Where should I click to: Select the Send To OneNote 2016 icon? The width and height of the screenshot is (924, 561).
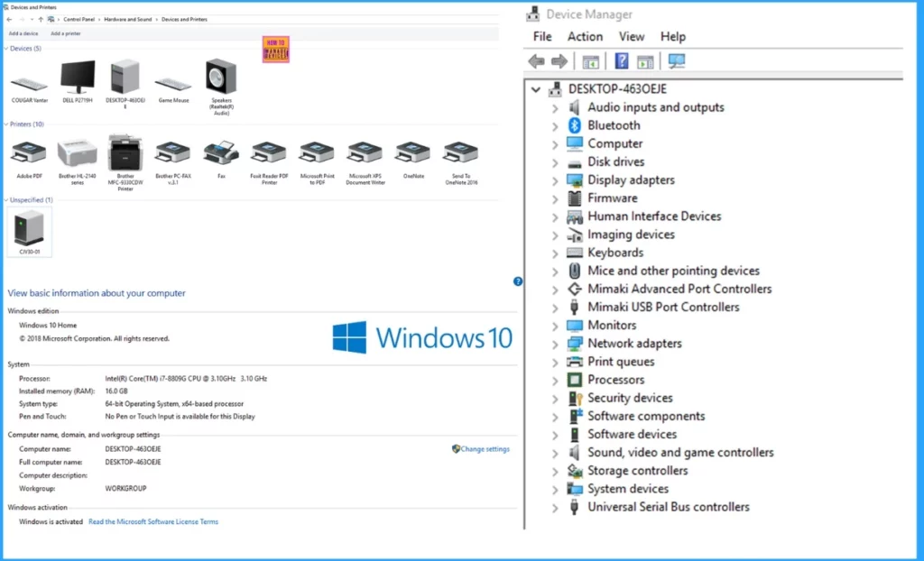[x=461, y=152]
